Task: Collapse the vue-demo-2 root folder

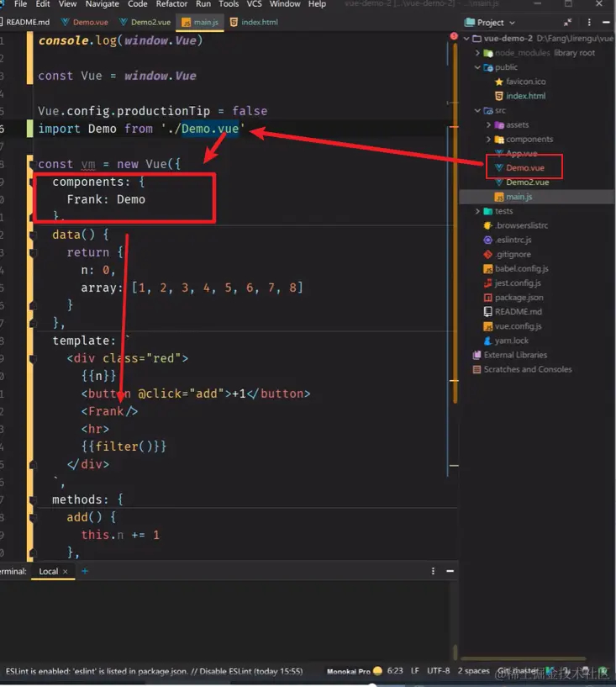Action: 466,39
